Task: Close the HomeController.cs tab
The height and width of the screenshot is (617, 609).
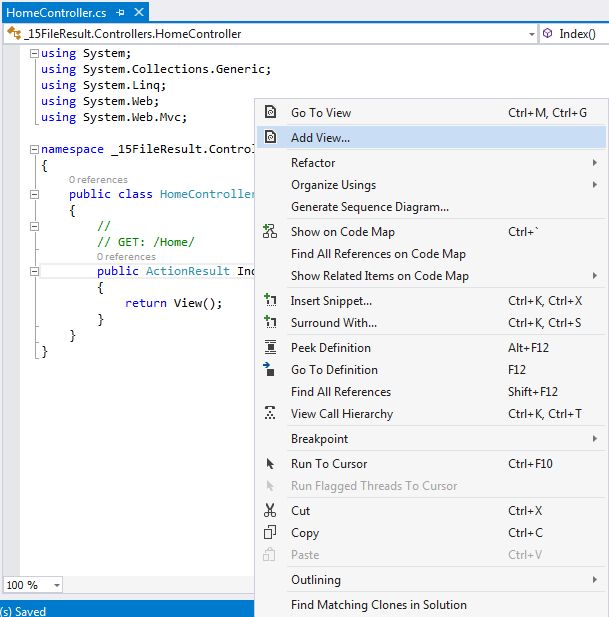Action: click(138, 12)
